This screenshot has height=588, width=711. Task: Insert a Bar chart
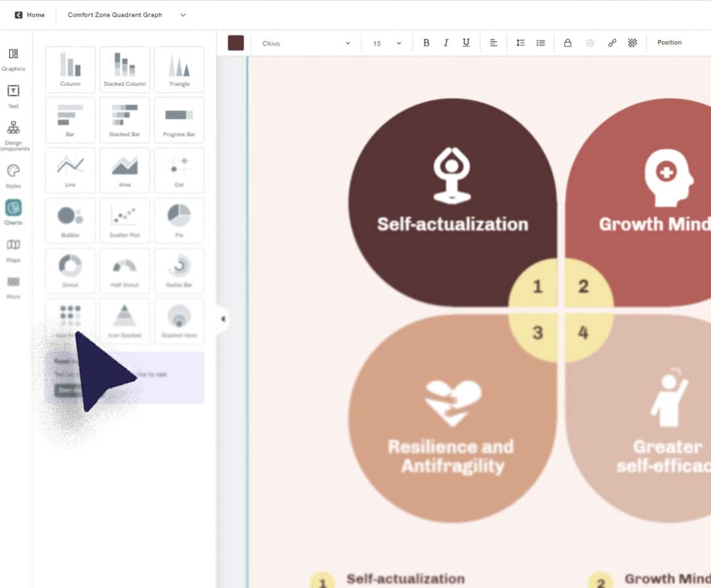click(70, 120)
